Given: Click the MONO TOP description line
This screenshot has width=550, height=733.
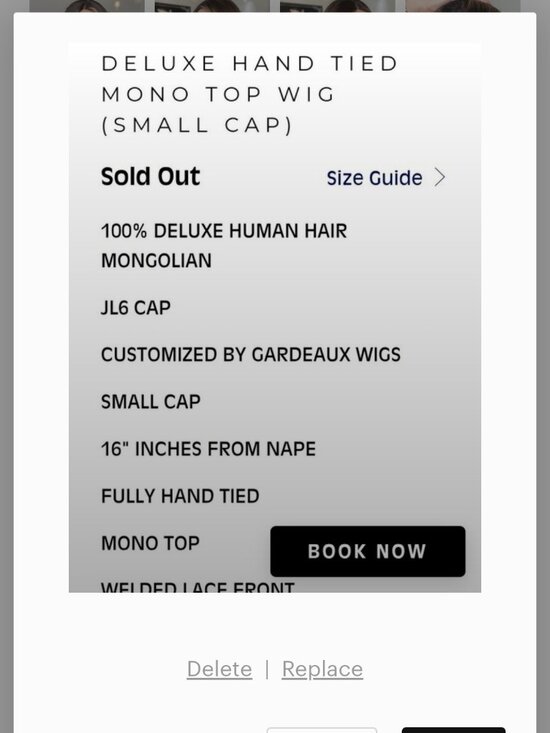Looking at the screenshot, I should point(150,543).
